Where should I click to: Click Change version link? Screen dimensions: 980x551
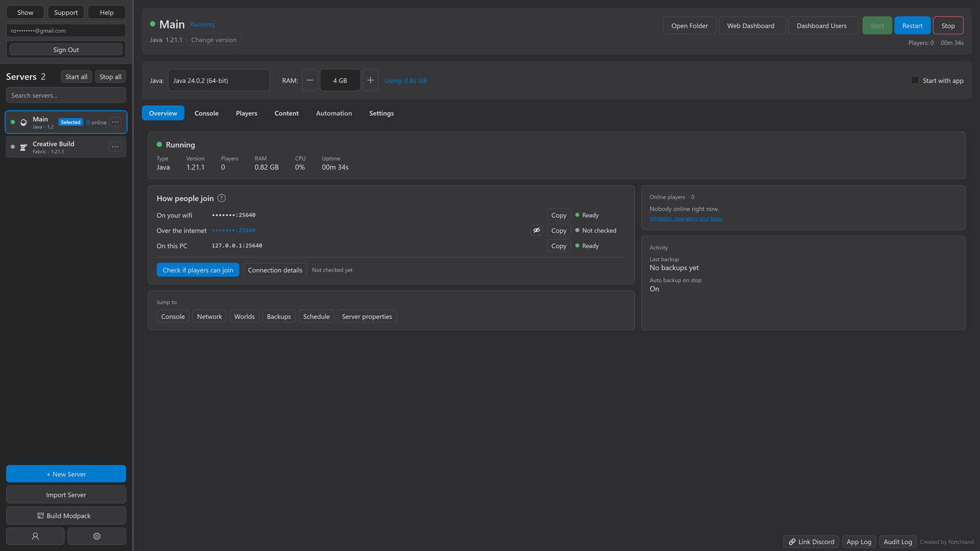(214, 40)
